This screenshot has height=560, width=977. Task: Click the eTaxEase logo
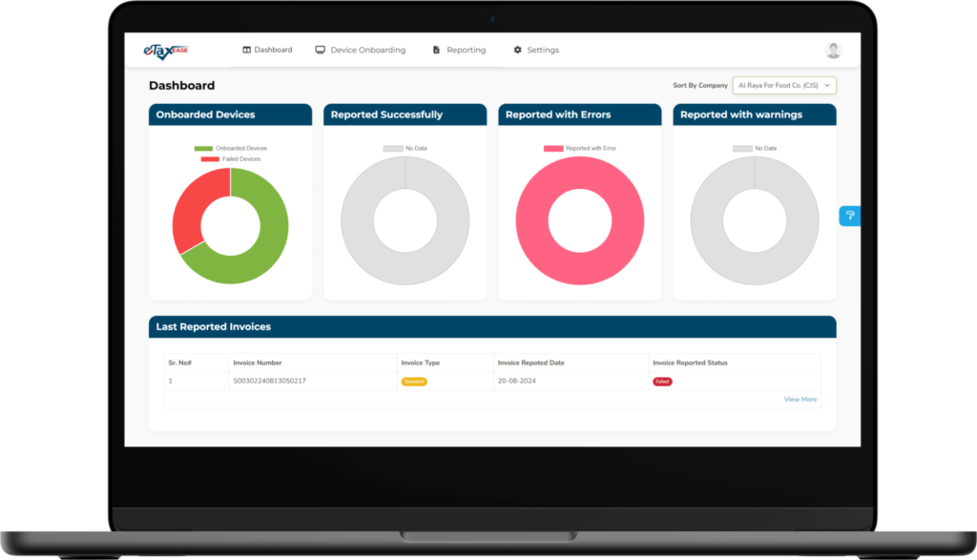166,52
